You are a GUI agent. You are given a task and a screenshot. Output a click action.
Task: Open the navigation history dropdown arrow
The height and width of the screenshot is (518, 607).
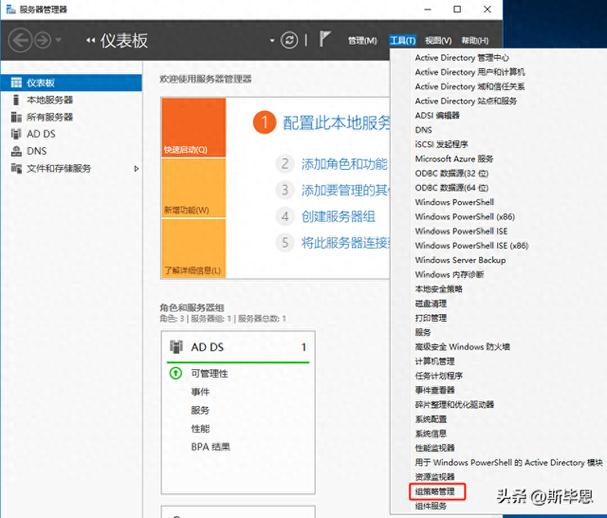(x=58, y=40)
